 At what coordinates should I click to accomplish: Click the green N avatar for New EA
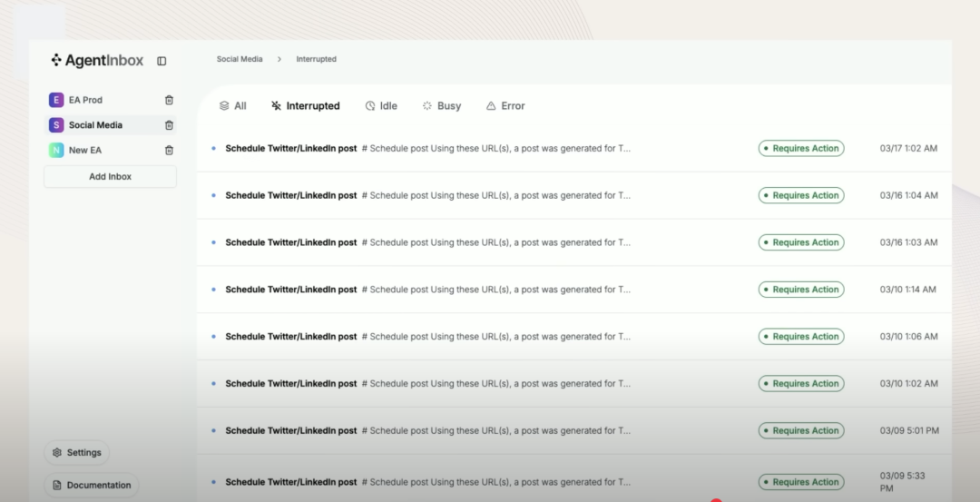pos(56,150)
